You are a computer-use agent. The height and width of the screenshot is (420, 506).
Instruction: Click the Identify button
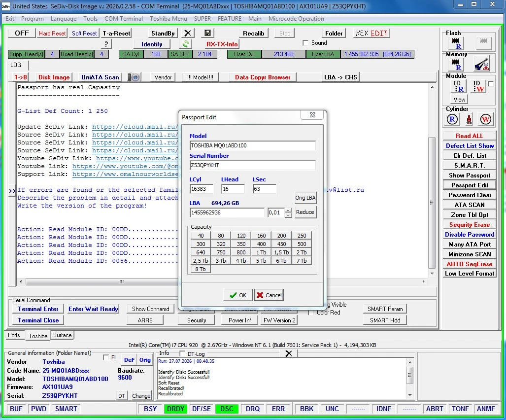click(x=152, y=44)
